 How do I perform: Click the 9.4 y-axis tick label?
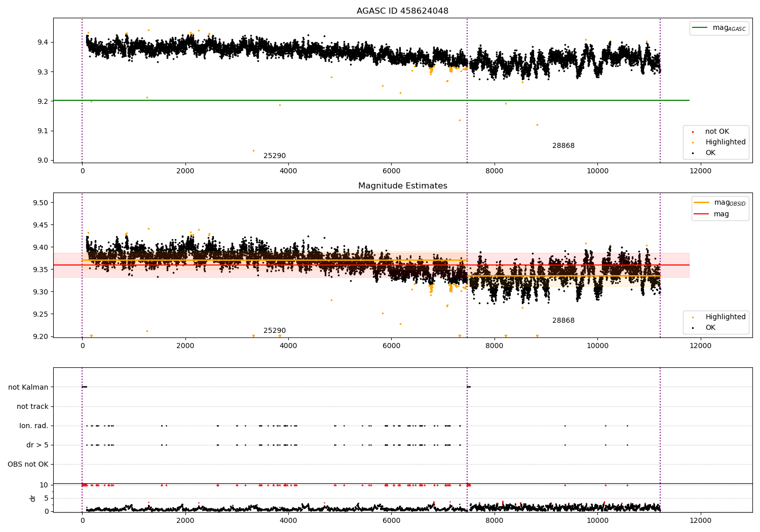tap(43, 42)
